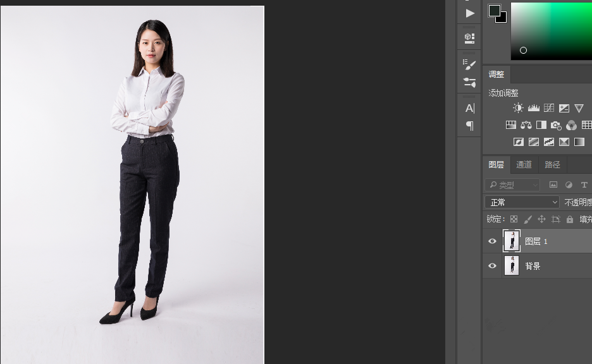Toggle lock image pixels brush icon
The image size is (592, 364).
528,219
